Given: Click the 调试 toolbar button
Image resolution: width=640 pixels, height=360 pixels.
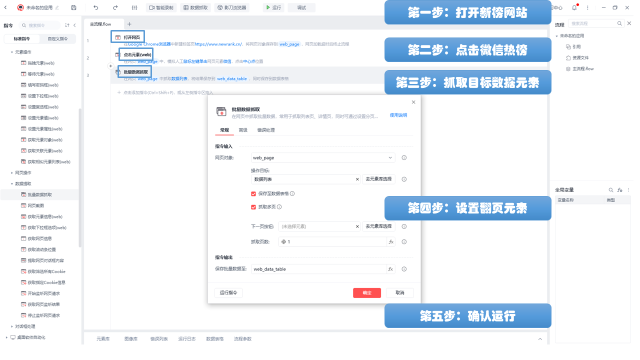Looking at the screenshot, I should pos(302,7).
